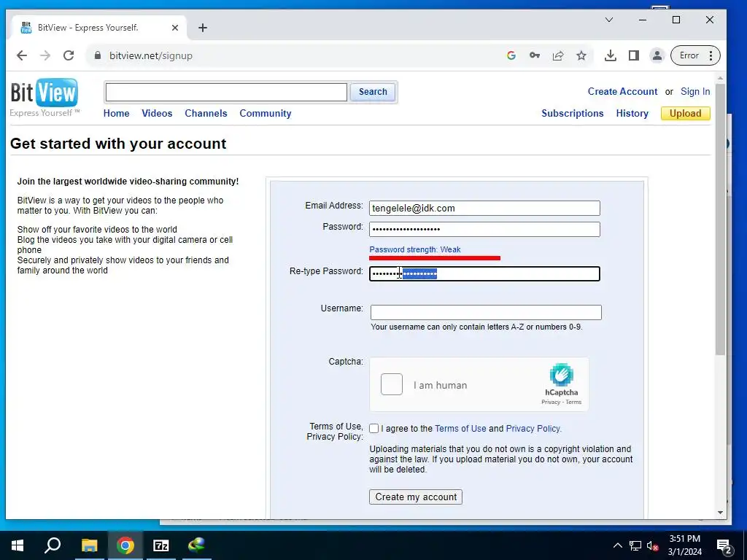Open the Windows Start menu
Viewport: 747px width, 560px height.
[x=18, y=545]
